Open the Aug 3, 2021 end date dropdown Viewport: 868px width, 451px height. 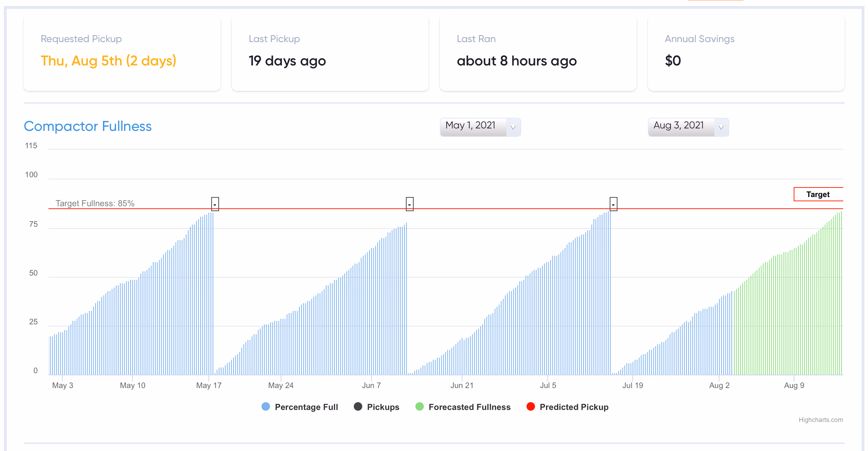[688, 127]
